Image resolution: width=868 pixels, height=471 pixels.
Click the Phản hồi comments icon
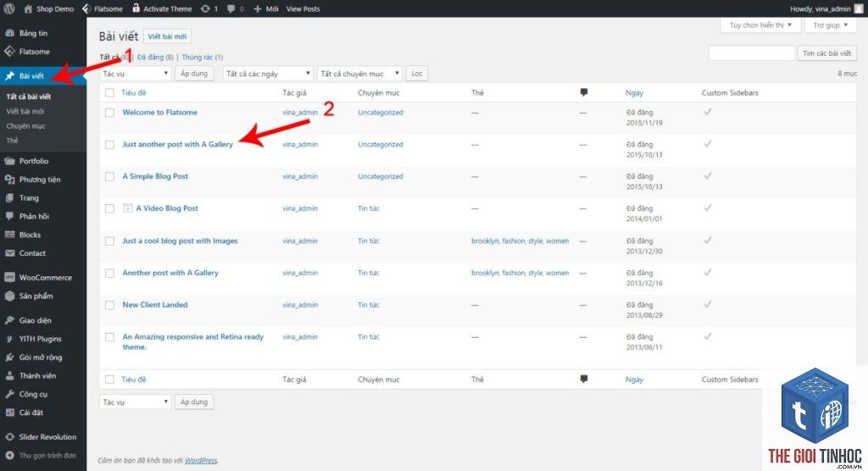[x=9, y=216]
